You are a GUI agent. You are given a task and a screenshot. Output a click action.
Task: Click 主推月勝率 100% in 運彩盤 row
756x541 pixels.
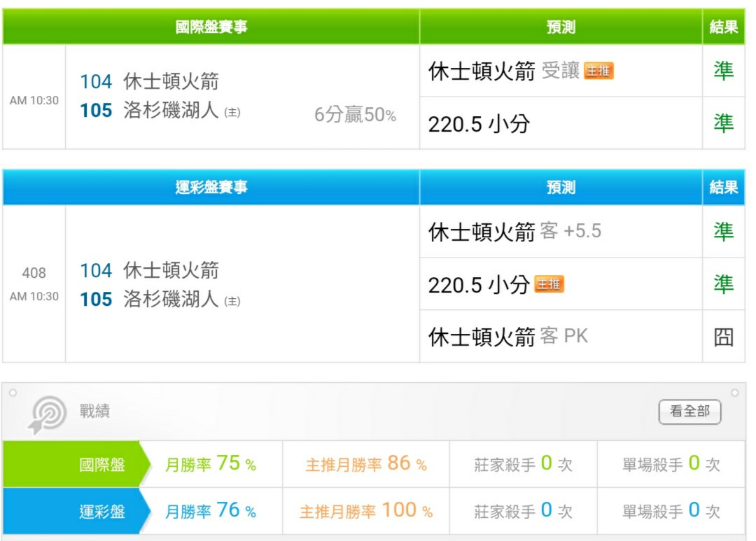[365, 511]
